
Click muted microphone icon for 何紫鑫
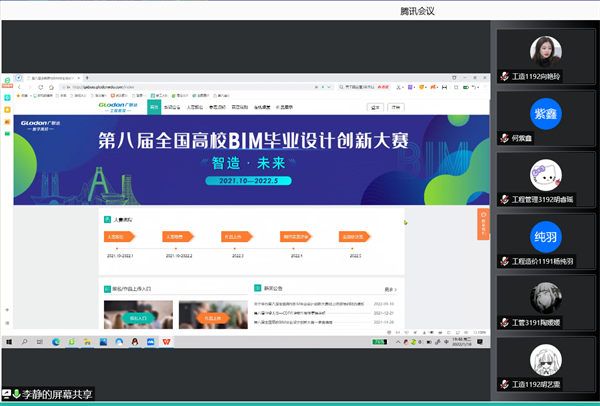(505, 138)
